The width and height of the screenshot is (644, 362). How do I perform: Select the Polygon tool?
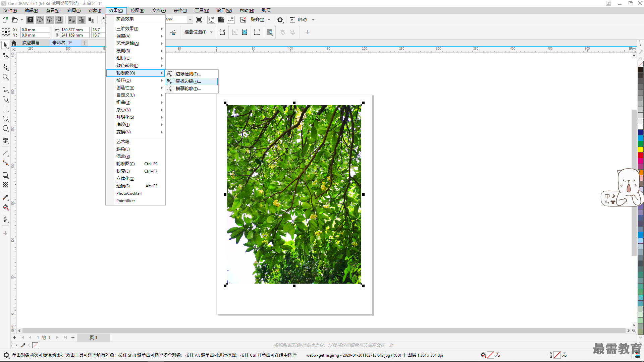click(5, 128)
